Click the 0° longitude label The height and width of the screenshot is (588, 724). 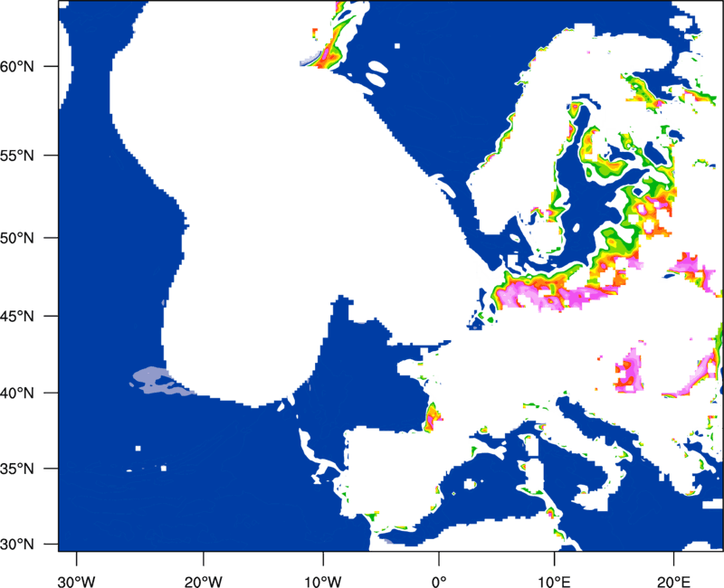click(x=439, y=581)
